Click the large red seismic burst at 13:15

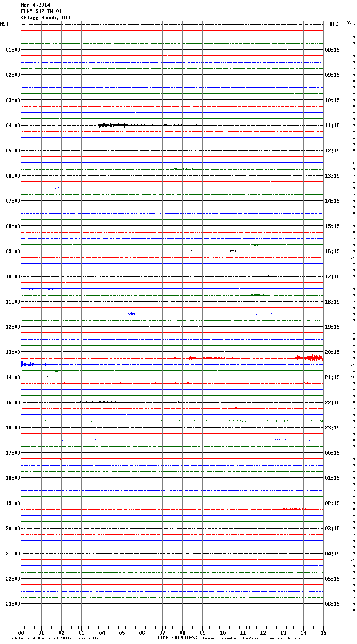[x=311, y=358]
